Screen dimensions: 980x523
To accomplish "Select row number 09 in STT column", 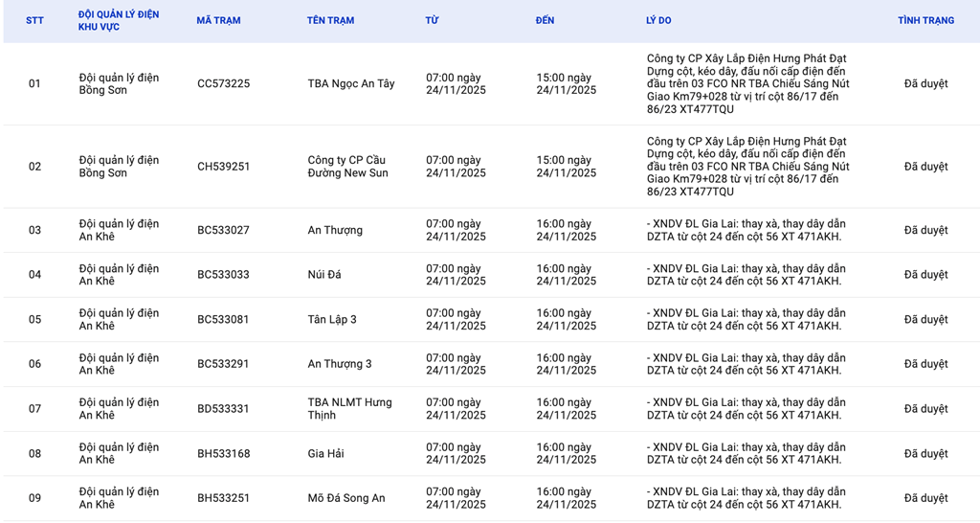I will tap(34, 498).
